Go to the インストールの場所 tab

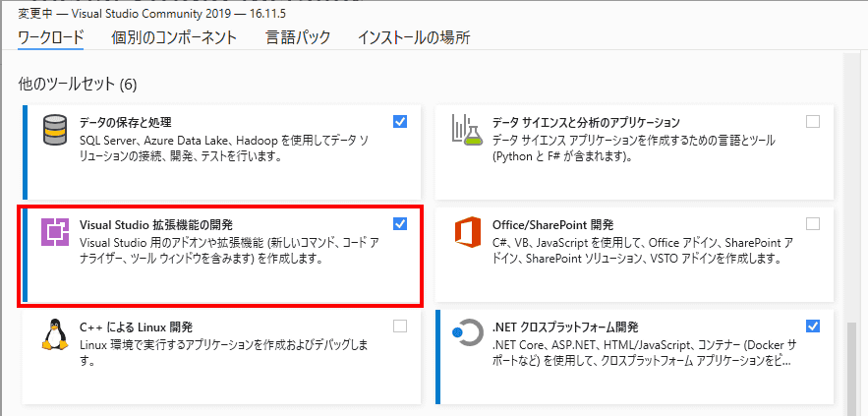[414, 37]
